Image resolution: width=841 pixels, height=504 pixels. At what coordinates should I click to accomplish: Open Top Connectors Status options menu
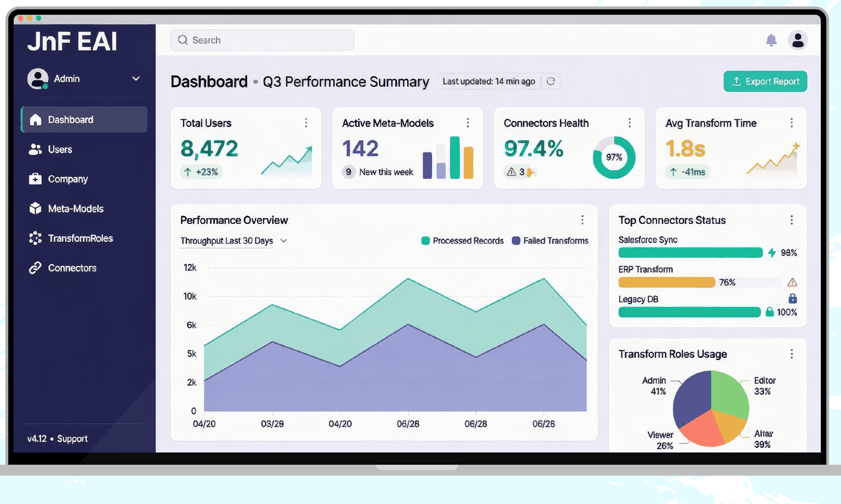(x=792, y=220)
